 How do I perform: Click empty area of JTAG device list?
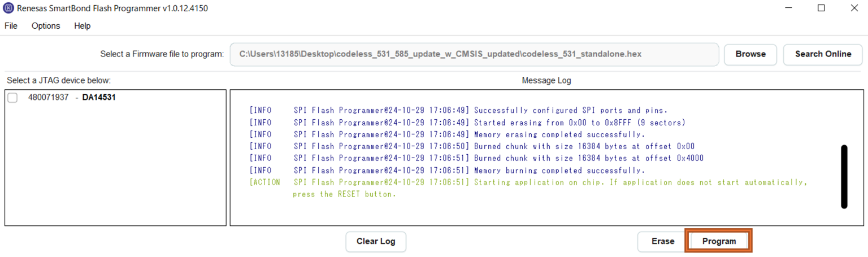coord(115,169)
